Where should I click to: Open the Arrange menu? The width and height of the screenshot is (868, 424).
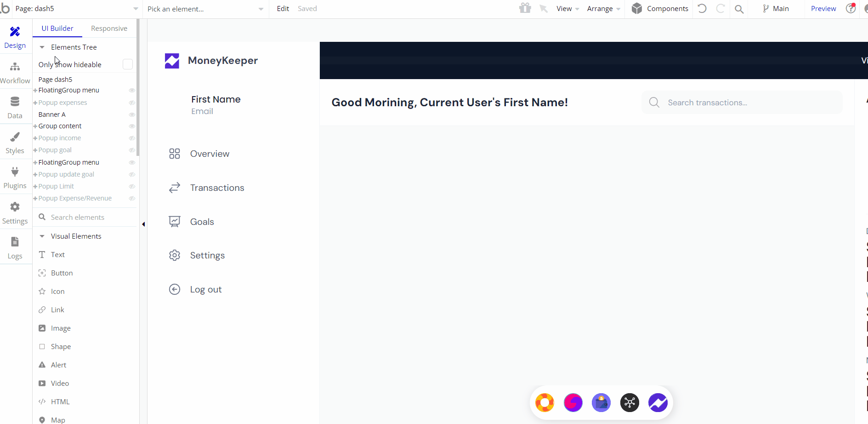(603, 9)
